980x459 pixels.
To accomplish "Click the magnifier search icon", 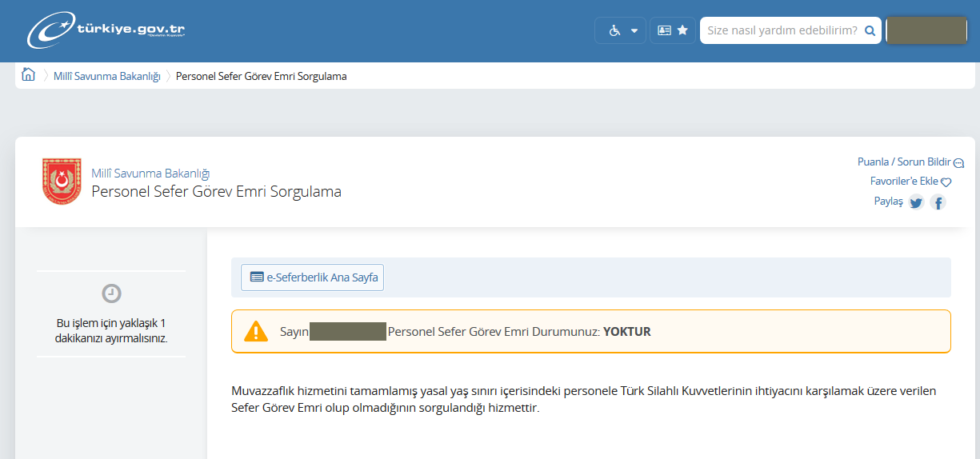I will (870, 30).
